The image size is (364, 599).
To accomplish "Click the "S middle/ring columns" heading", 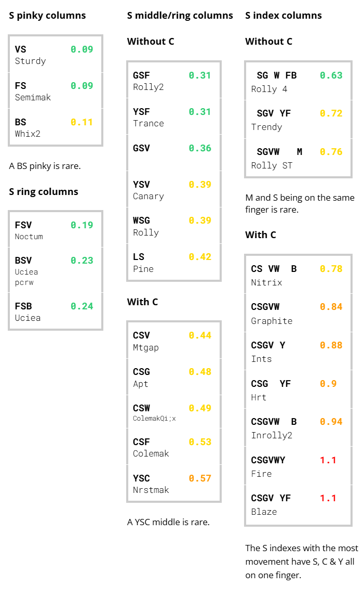I will (180, 16).
